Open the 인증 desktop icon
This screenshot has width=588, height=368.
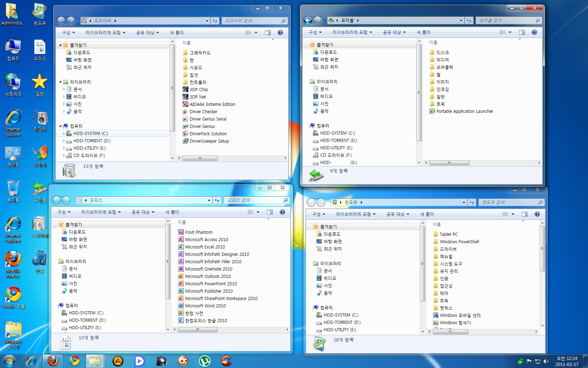(40, 262)
